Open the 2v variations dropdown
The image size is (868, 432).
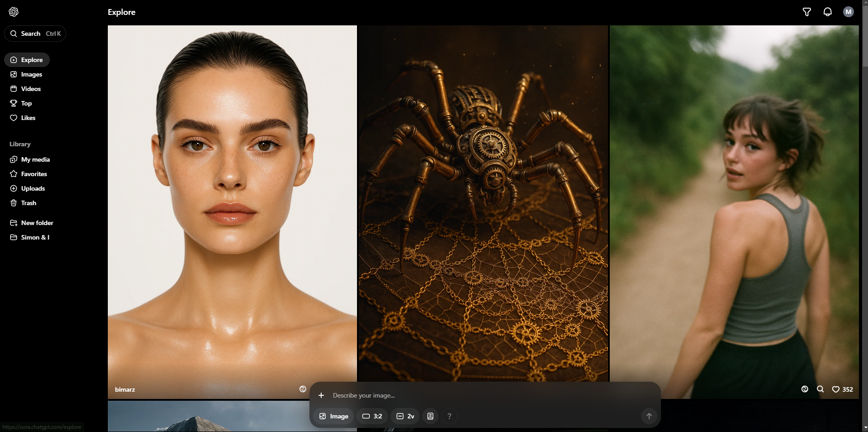[x=405, y=416]
